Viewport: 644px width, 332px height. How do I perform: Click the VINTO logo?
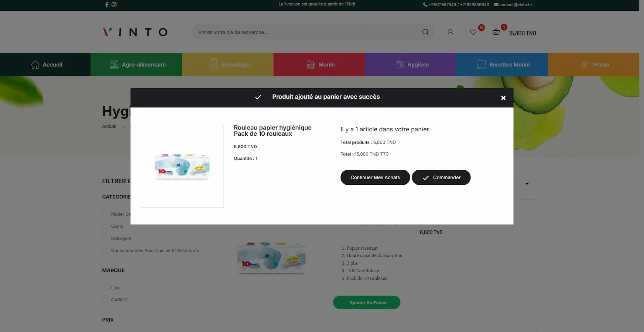point(135,32)
